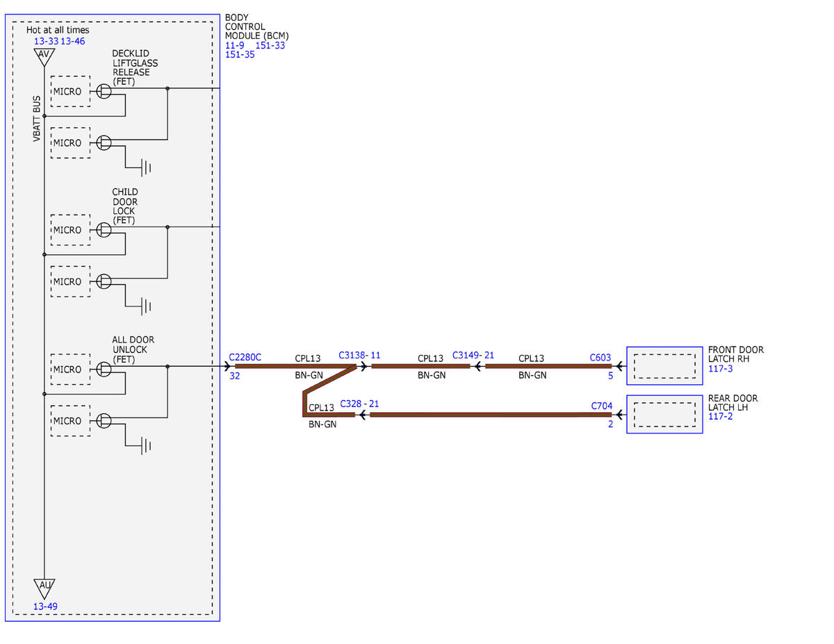Click the Rear Door Latch LH component box
834x644 pixels.
click(x=664, y=415)
